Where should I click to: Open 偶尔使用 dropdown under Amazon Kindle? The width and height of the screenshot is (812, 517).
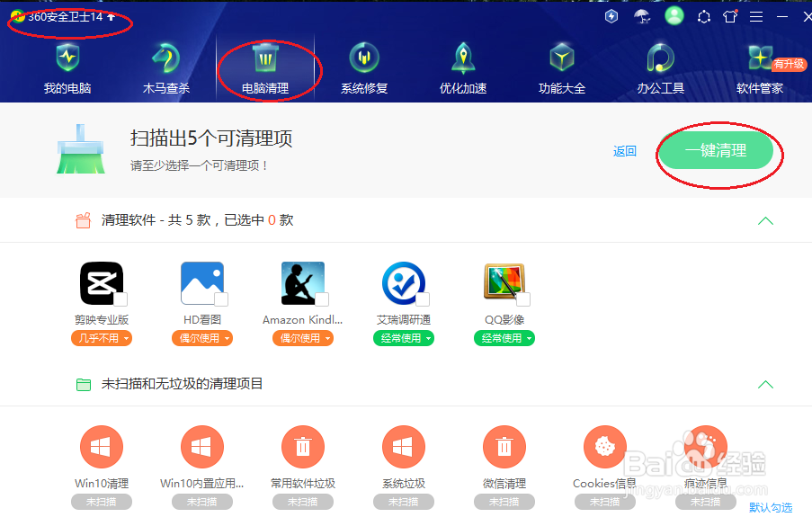pyautogui.click(x=303, y=338)
